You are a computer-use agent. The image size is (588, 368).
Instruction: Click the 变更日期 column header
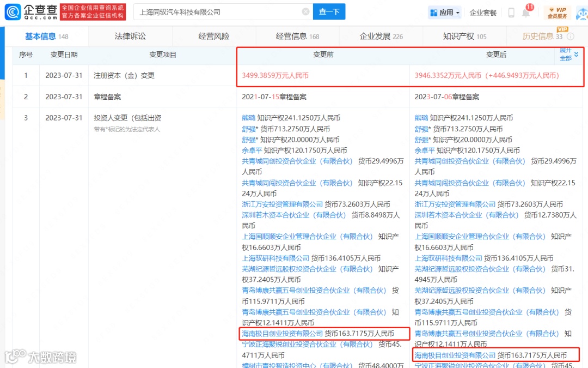(x=64, y=55)
